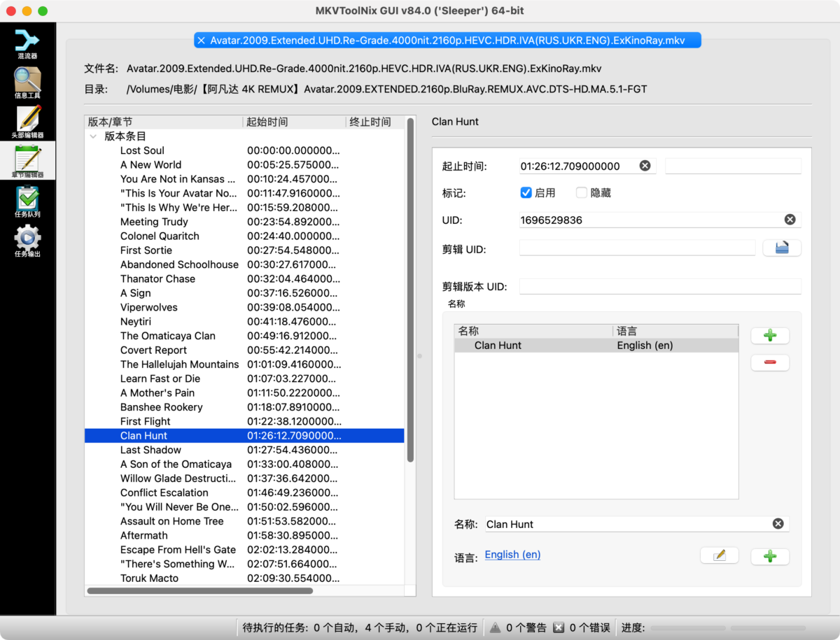
Task: Select the Clan Hunt row in names table
Action: [596, 345]
